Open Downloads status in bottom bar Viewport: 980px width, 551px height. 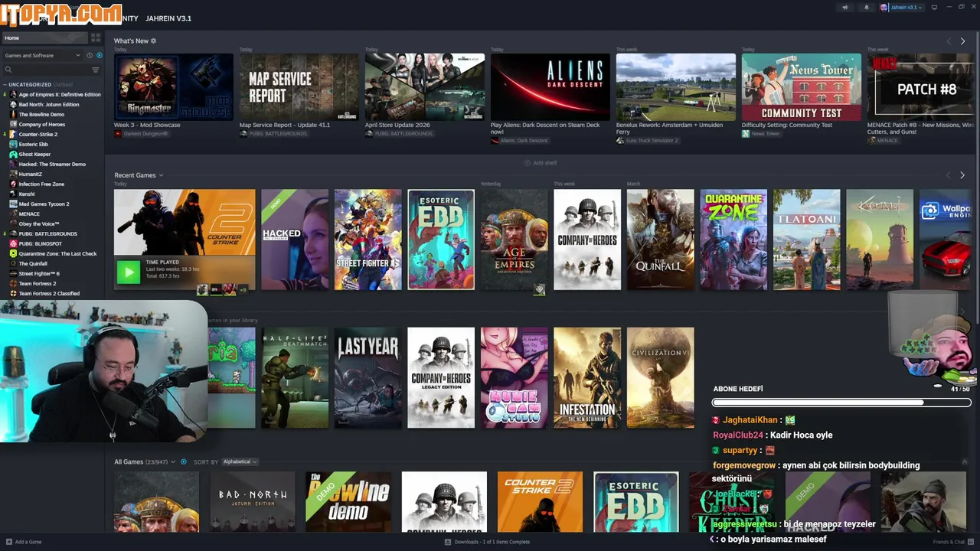pyautogui.click(x=487, y=542)
